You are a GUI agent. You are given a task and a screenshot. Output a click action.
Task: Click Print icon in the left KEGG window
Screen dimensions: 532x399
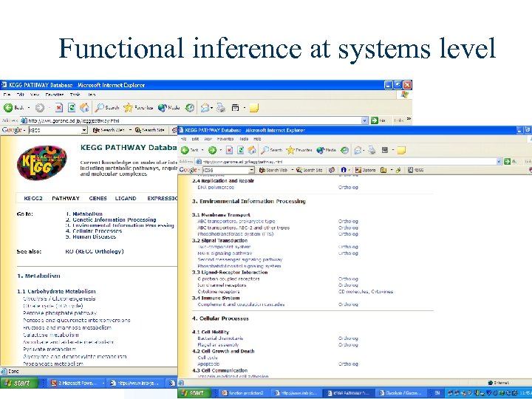221,108
